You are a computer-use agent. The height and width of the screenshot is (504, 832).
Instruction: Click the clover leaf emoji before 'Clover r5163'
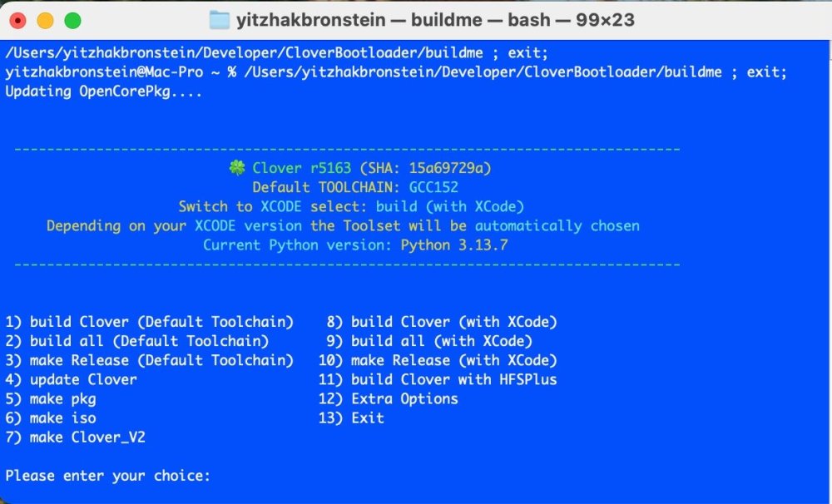pyautogui.click(x=236, y=168)
